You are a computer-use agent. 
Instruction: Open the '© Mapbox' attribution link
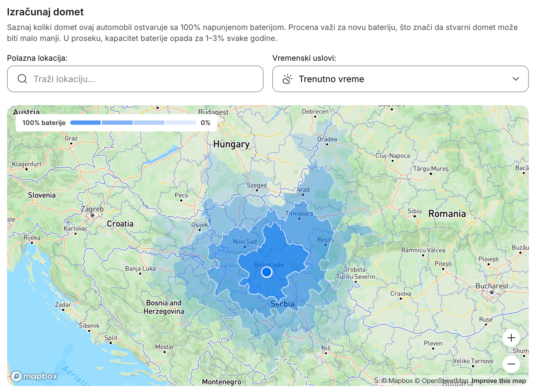pos(397,381)
